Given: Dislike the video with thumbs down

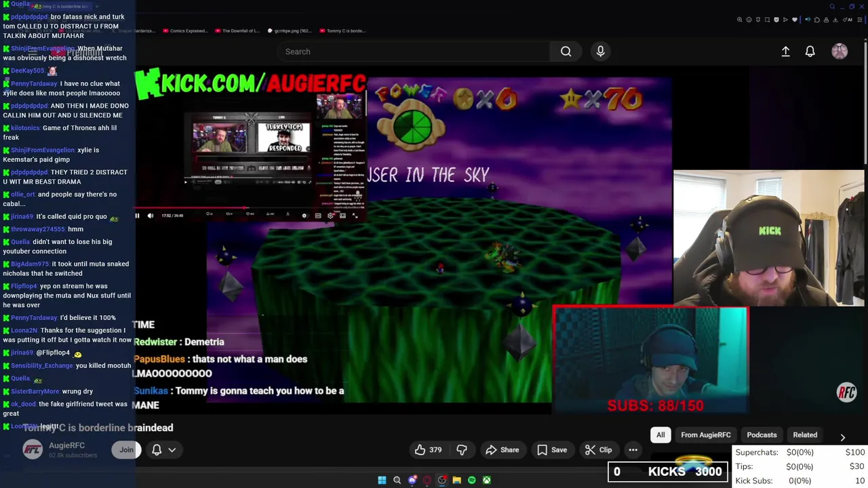Looking at the screenshot, I should [462, 449].
